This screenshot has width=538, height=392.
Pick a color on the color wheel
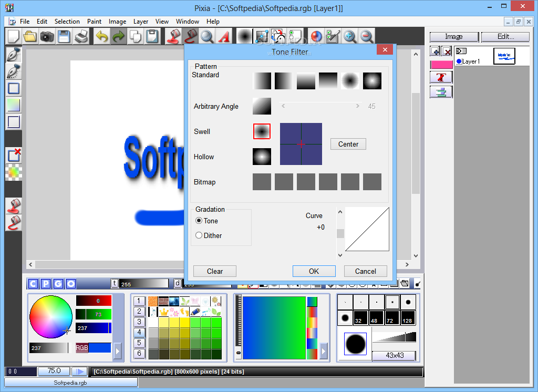[x=51, y=317]
